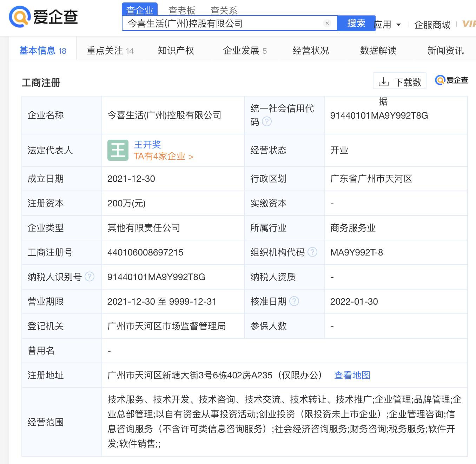Viewport: 476px width, 464px height.
Task: Click the help icon beside 核准日期
Action: (294, 301)
